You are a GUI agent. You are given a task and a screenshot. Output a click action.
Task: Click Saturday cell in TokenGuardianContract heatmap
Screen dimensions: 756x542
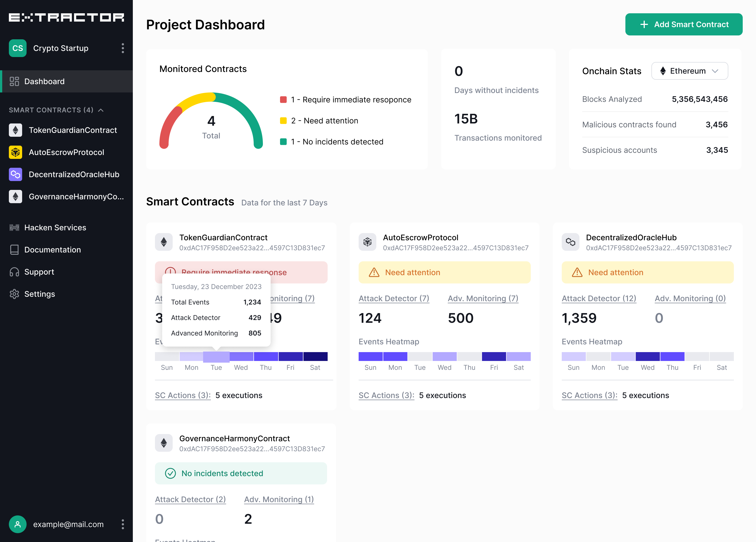coord(315,357)
